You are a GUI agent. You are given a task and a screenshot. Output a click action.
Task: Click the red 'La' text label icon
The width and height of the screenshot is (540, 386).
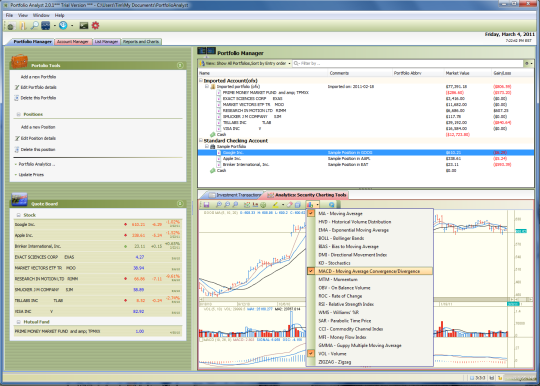(x=255, y=205)
